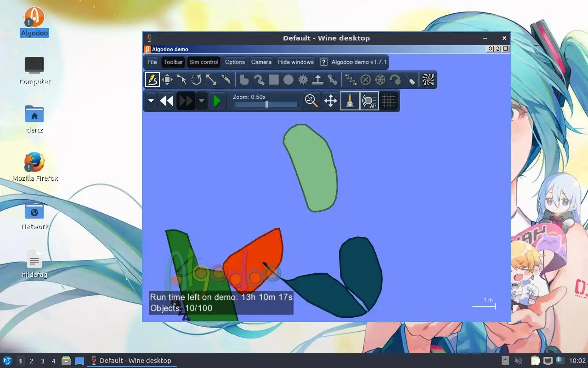Viewport: 588px width, 368px height.
Task: Open the system start menu
Action: (x=7, y=361)
